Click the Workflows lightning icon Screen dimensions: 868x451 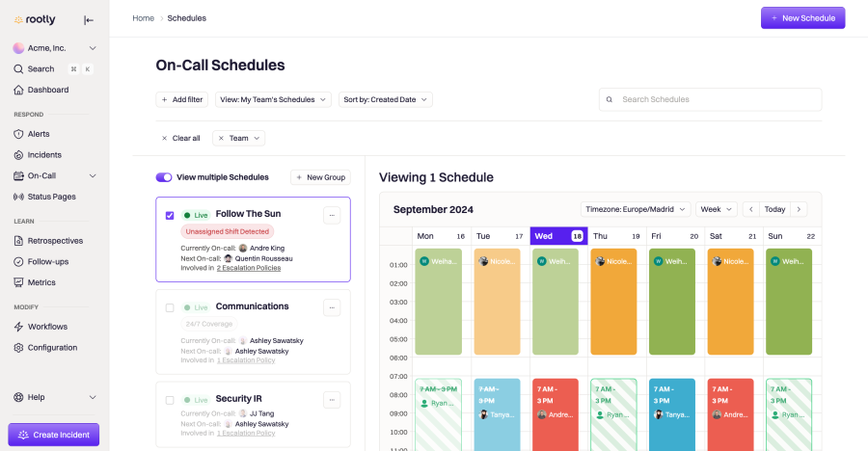tap(18, 327)
